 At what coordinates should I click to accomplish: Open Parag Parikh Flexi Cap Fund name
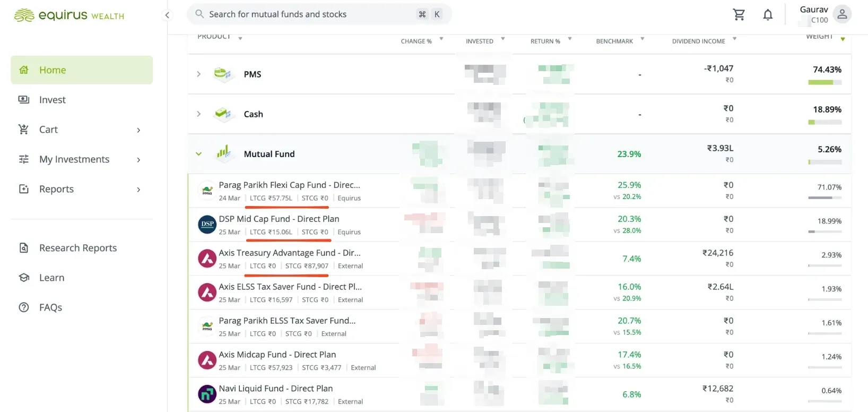pos(289,185)
